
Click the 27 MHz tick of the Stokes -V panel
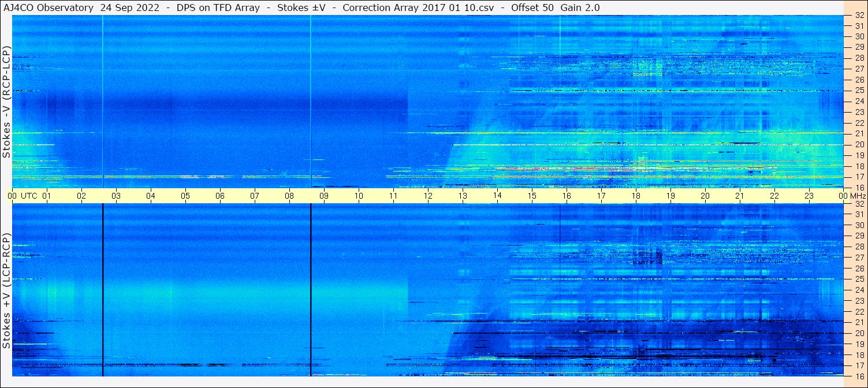pyautogui.click(x=859, y=69)
